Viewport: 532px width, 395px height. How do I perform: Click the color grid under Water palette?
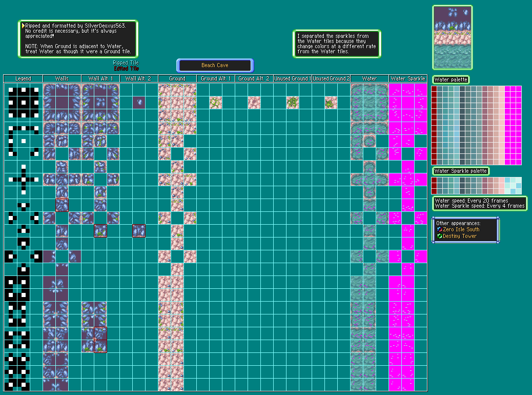pyautogui.click(x=476, y=125)
